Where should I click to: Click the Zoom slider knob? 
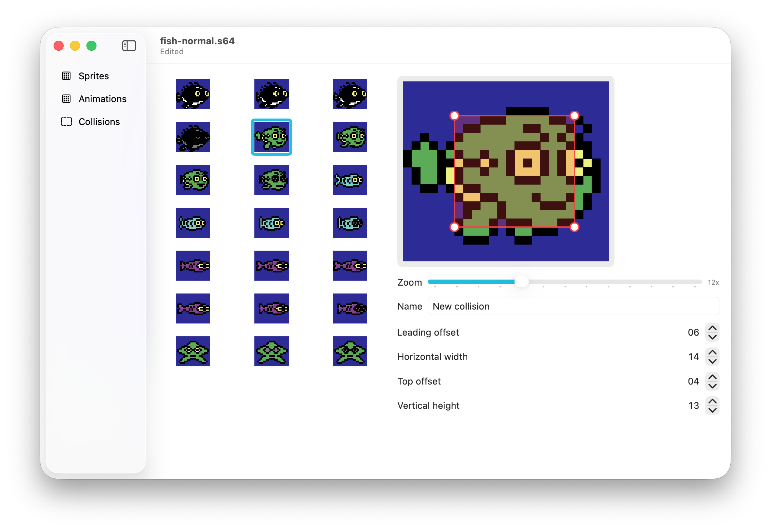521,282
